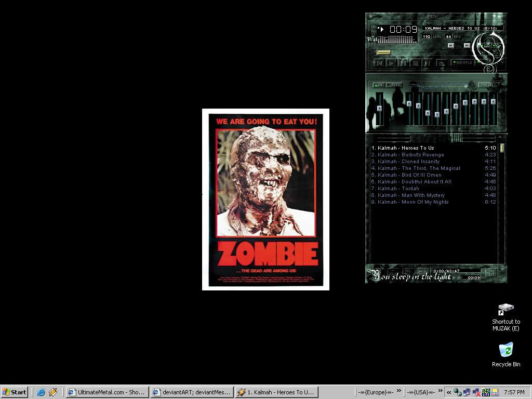Select the Recycle Bin desktop icon

tap(506, 354)
